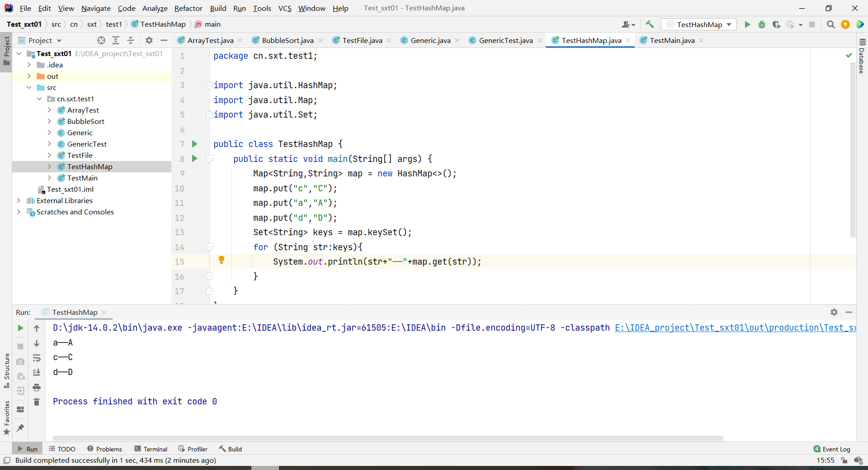The height and width of the screenshot is (470, 868).
Task: Open the Terminal tool window
Action: pos(151,449)
